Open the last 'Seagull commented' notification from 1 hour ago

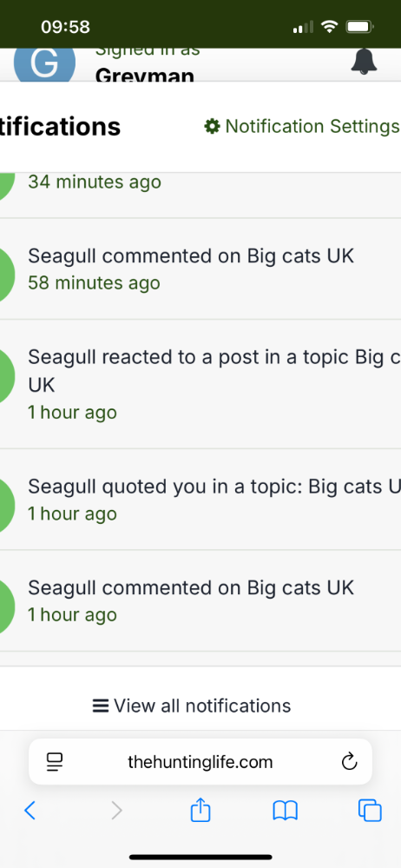(x=200, y=600)
